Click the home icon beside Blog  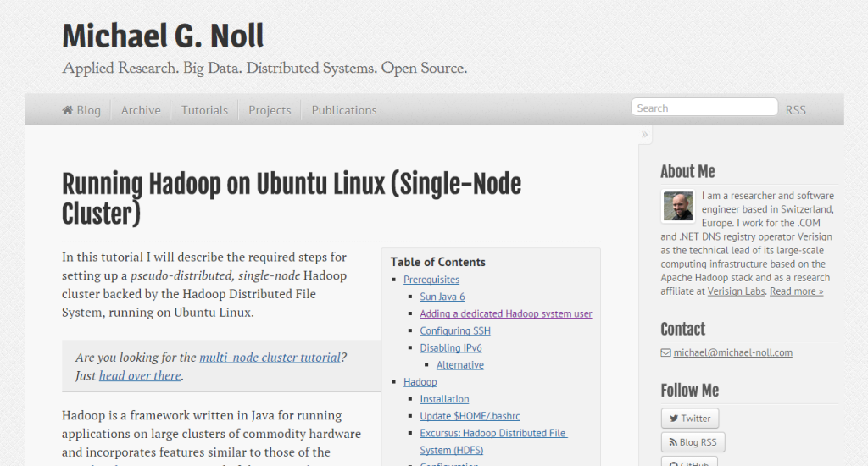point(68,110)
